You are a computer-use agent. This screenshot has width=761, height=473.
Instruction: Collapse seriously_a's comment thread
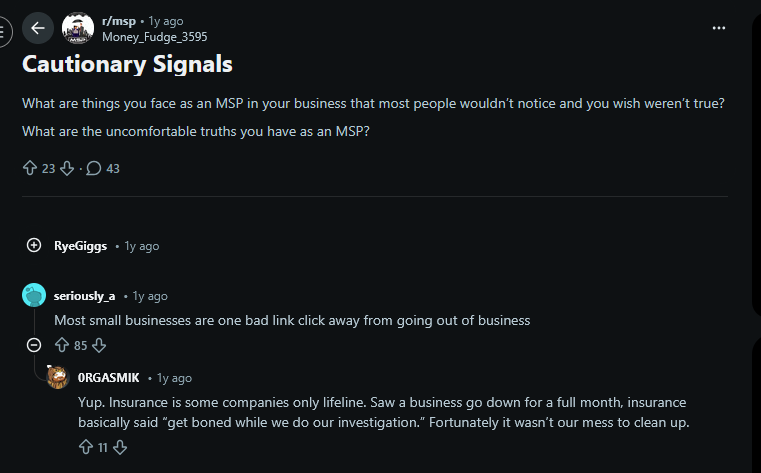(x=34, y=345)
